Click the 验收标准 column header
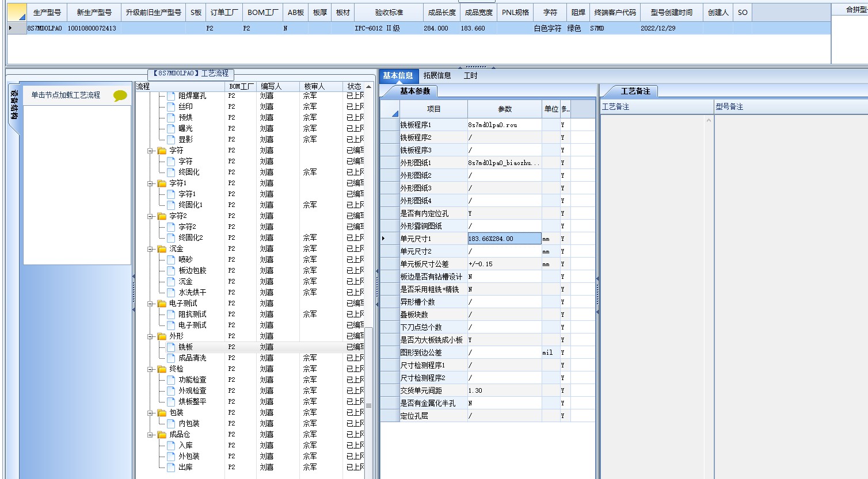 (x=389, y=12)
